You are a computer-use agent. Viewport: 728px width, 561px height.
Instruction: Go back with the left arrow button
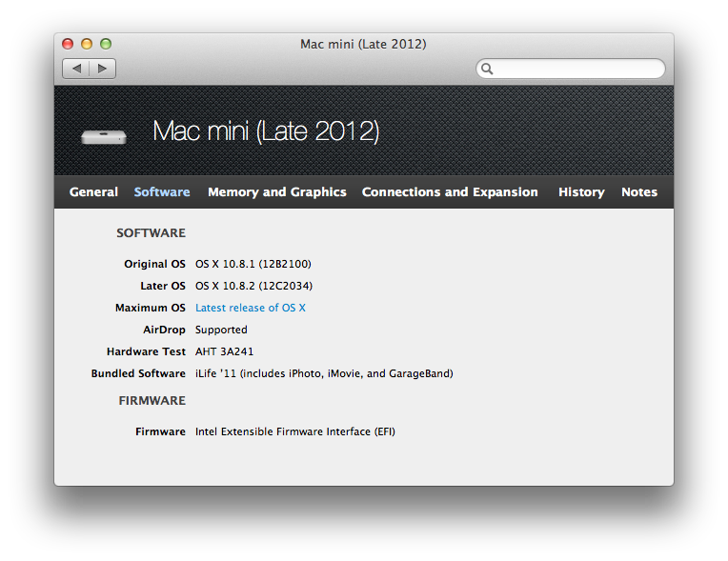coord(76,69)
